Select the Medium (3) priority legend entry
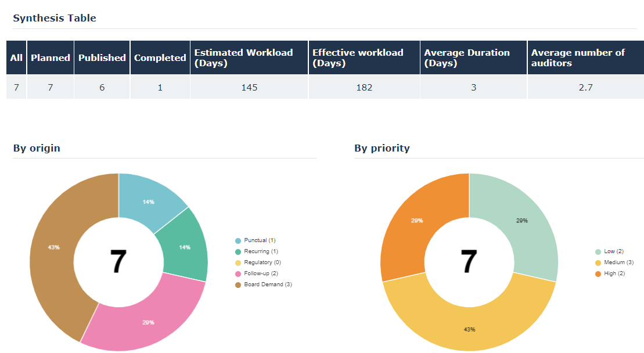The width and height of the screenshot is (644, 353). (618, 262)
